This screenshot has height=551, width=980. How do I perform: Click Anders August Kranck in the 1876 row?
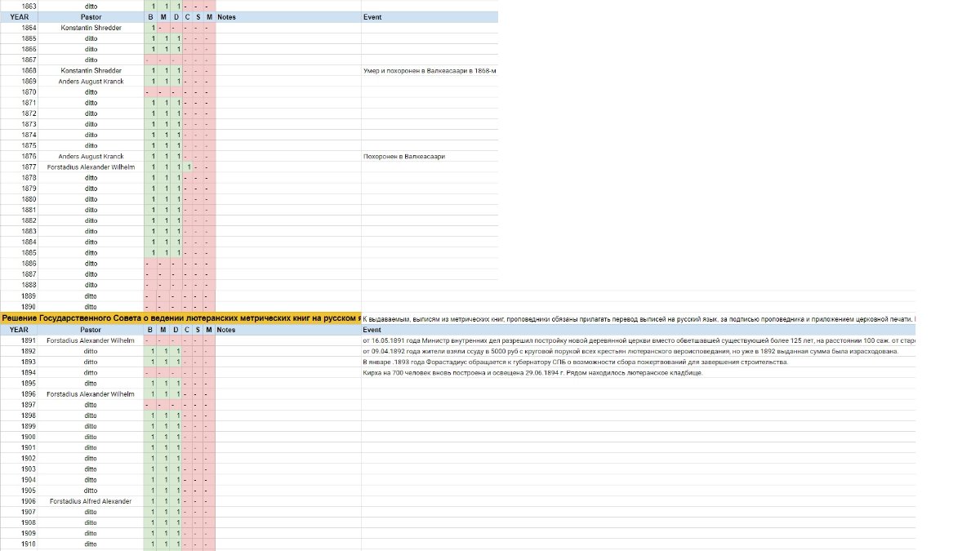pyautogui.click(x=91, y=156)
